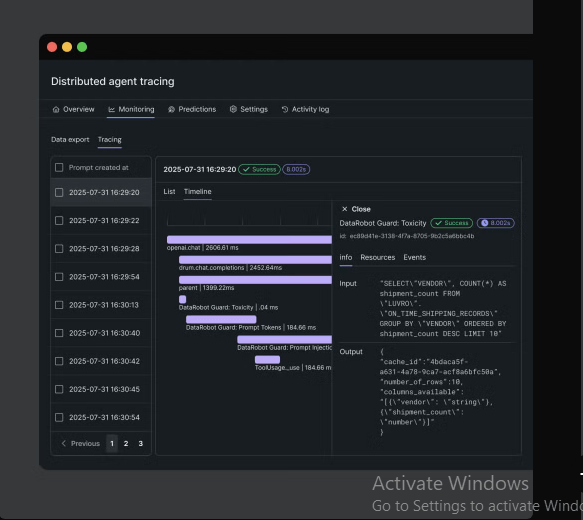583x520 pixels.
Task: Click the Settings gear icon
Action: [233, 109]
